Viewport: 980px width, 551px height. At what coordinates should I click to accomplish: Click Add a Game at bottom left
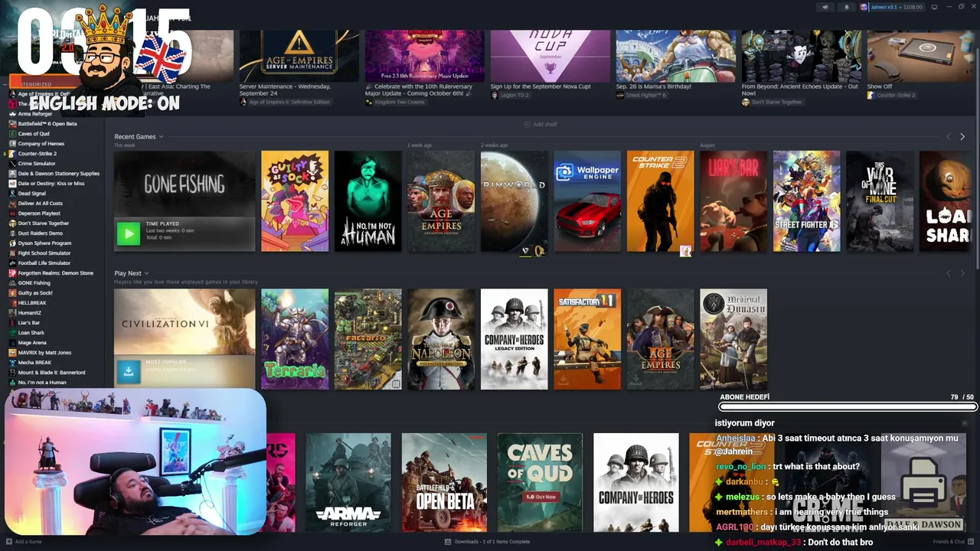tap(23, 542)
